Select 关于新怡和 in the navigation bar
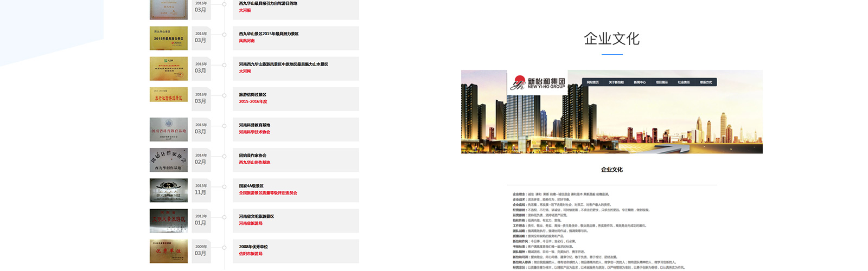This screenshot has height=271, width=868. pos(616,82)
